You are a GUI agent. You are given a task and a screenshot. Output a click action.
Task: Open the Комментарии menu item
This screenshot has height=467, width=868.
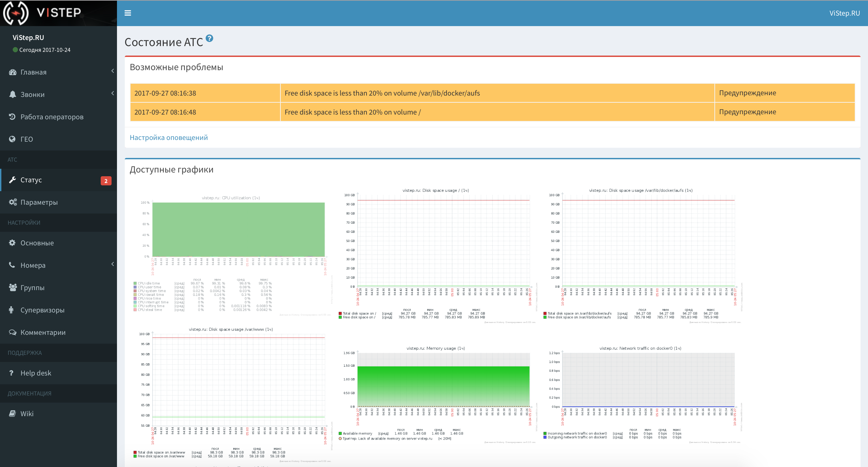tap(58, 332)
